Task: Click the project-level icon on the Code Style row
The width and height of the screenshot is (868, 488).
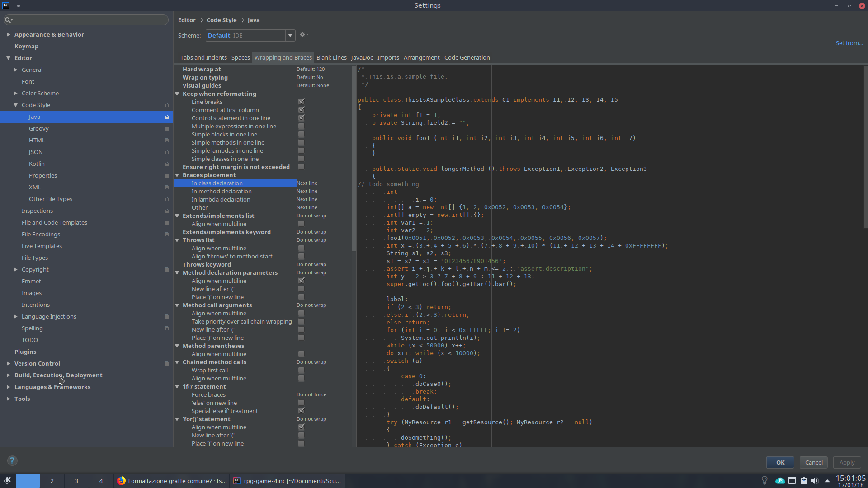Action: pyautogui.click(x=166, y=105)
